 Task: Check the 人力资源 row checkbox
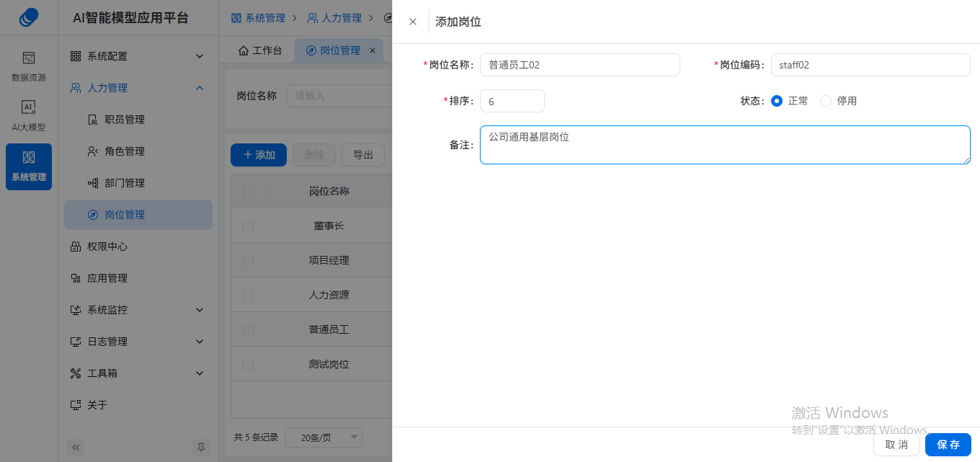249,296
